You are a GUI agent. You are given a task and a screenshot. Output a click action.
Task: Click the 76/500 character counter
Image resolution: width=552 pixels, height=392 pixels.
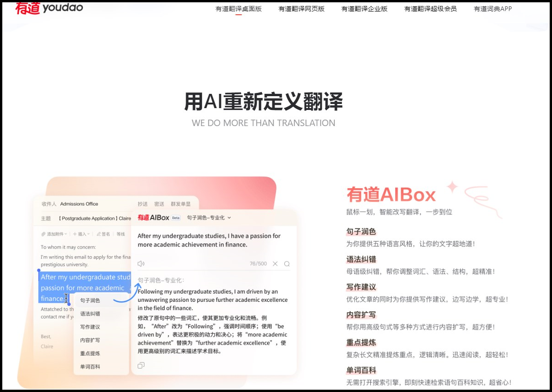coord(258,264)
